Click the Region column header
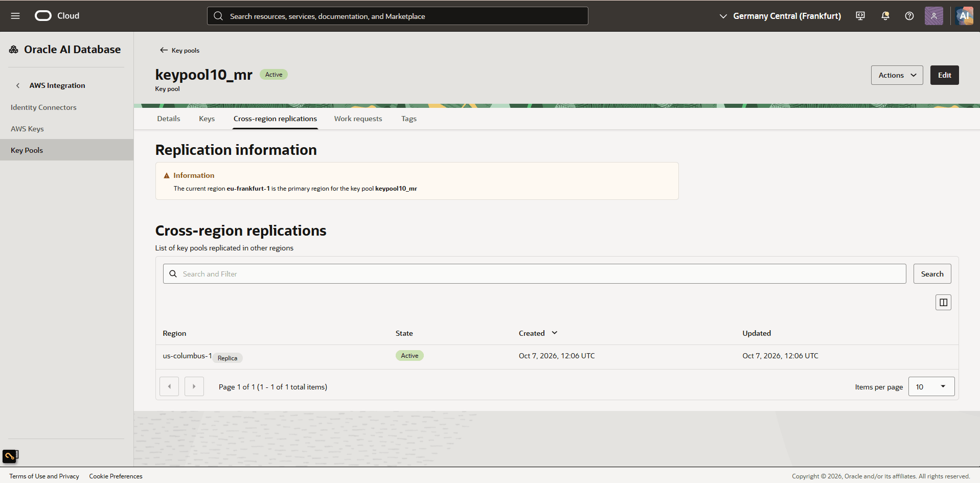 pos(174,333)
